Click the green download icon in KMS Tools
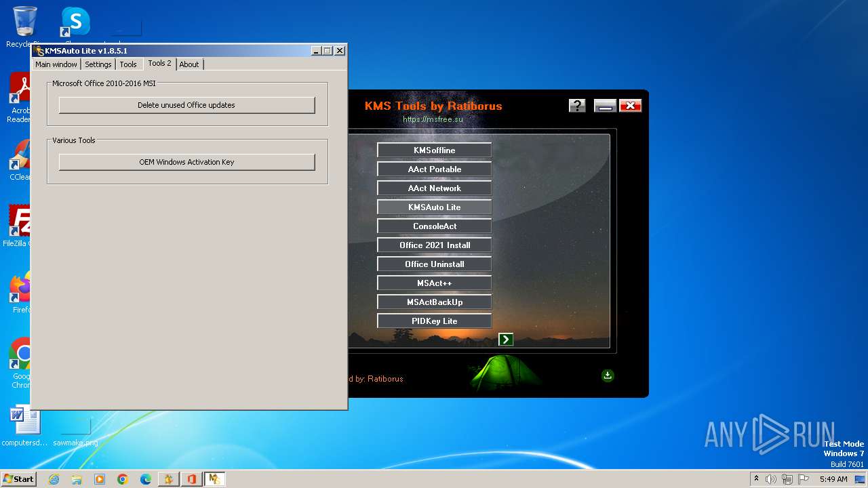The height and width of the screenshot is (488, 868). pyautogui.click(x=608, y=375)
